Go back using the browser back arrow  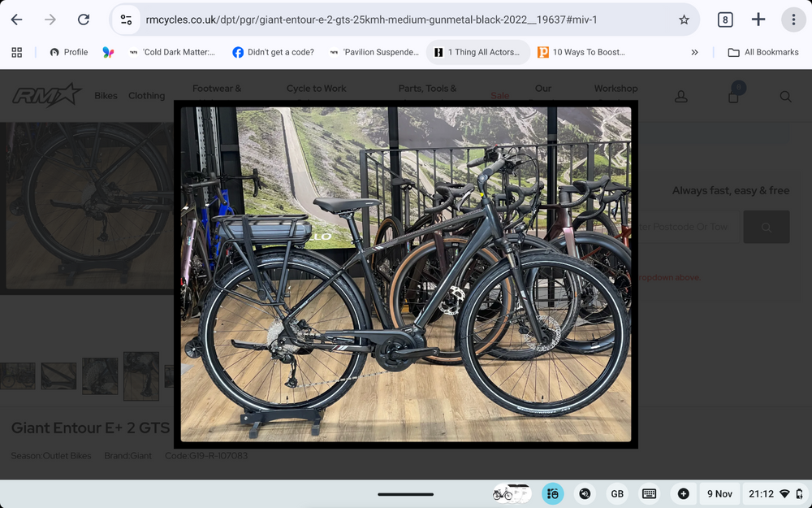pos(16,19)
